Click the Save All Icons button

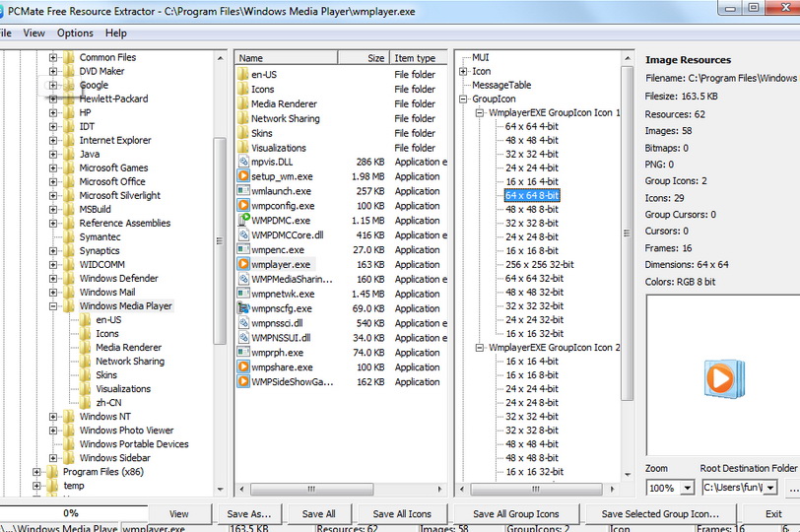click(x=402, y=513)
